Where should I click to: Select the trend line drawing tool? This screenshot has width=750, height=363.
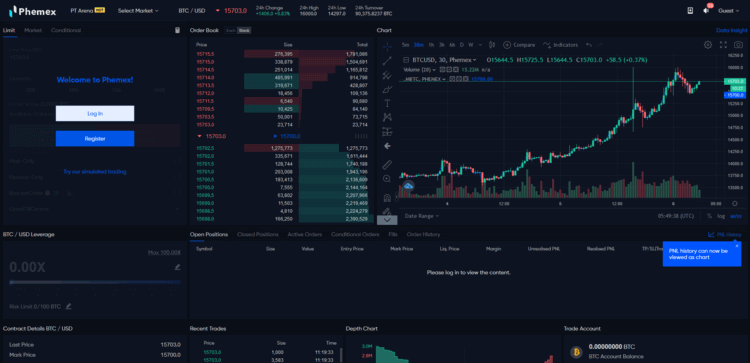coord(387,61)
